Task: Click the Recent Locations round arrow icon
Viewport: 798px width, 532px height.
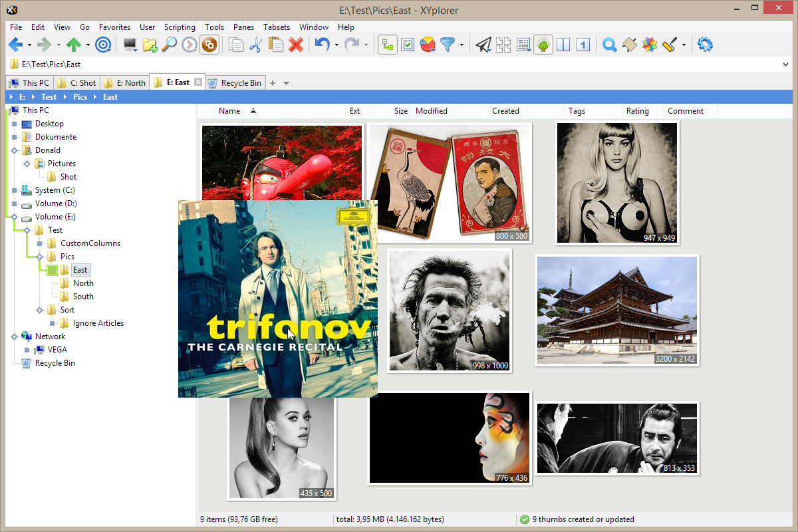Action: [190, 45]
